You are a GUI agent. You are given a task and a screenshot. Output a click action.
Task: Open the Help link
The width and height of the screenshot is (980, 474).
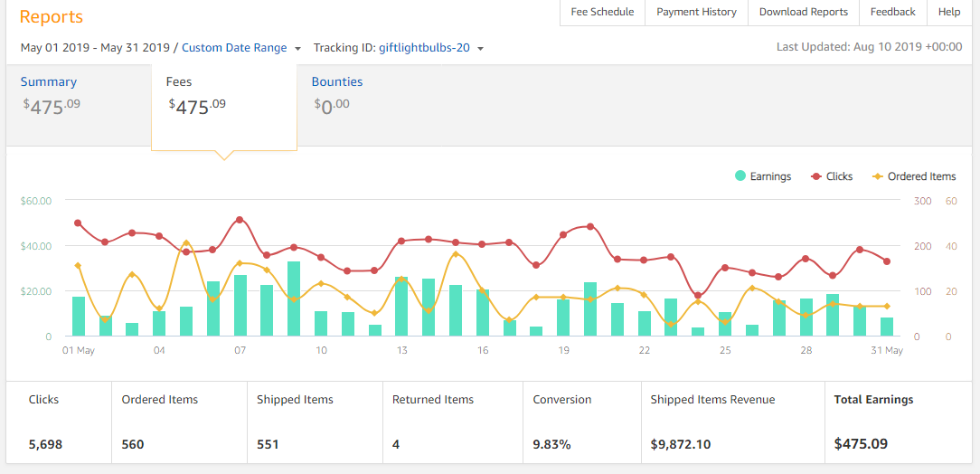click(949, 13)
